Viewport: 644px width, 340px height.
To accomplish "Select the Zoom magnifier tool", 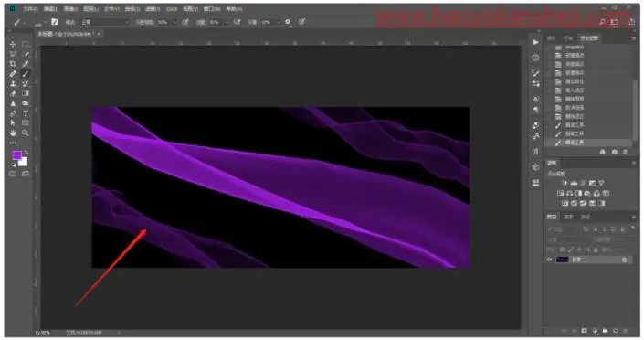I will (x=26, y=133).
